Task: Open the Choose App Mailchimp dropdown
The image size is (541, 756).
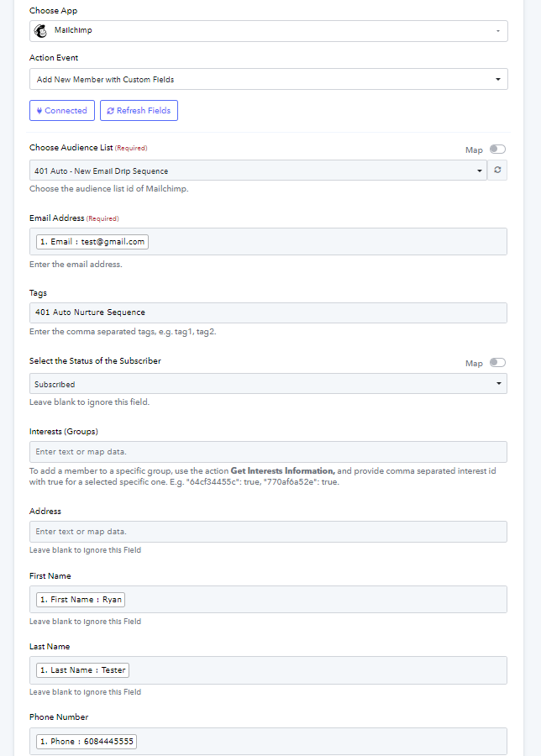Action: (269, 31)
